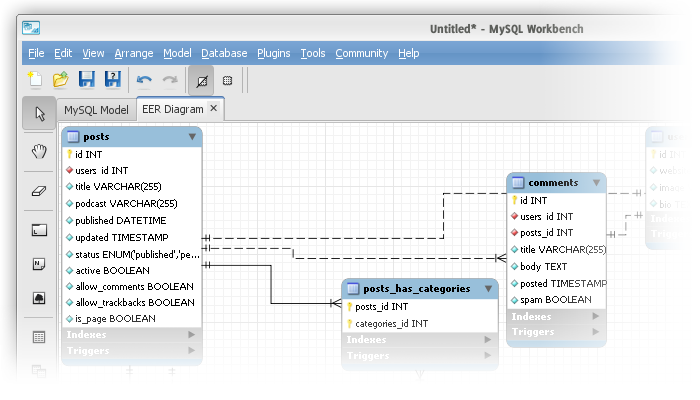Viewport: 700px width, 400px height.
Task: Select the text note tool
Action: point(39,264)
